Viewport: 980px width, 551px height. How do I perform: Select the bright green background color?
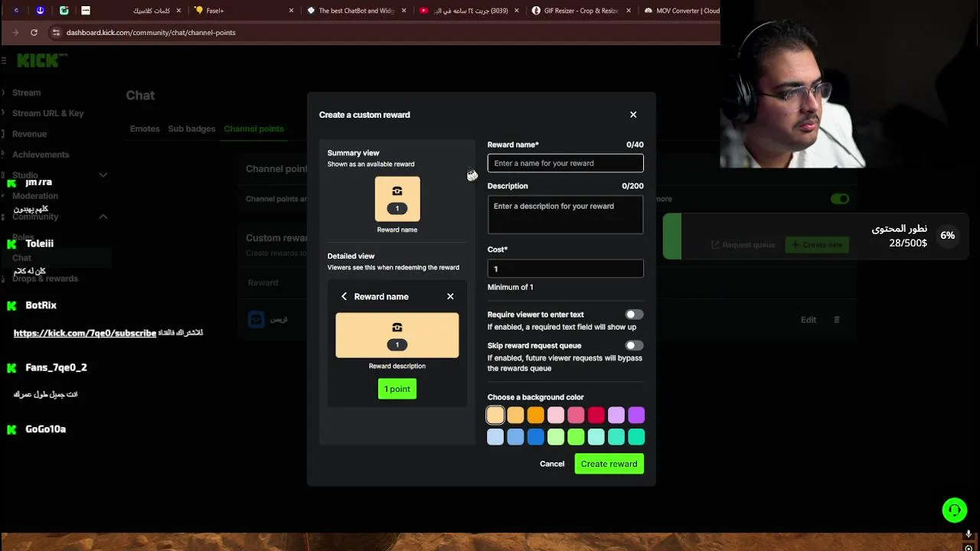(576, 437)
